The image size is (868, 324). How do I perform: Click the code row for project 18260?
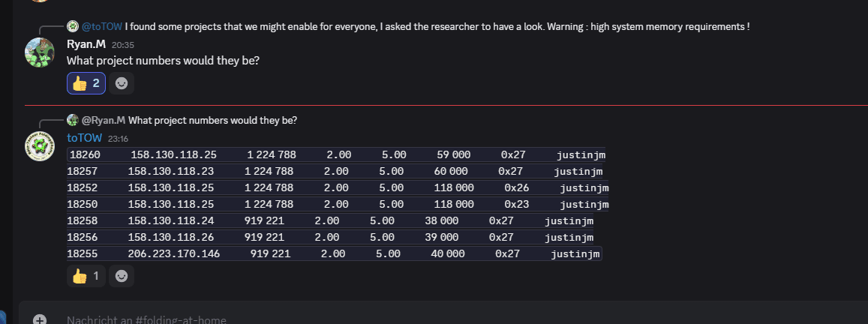336,155
